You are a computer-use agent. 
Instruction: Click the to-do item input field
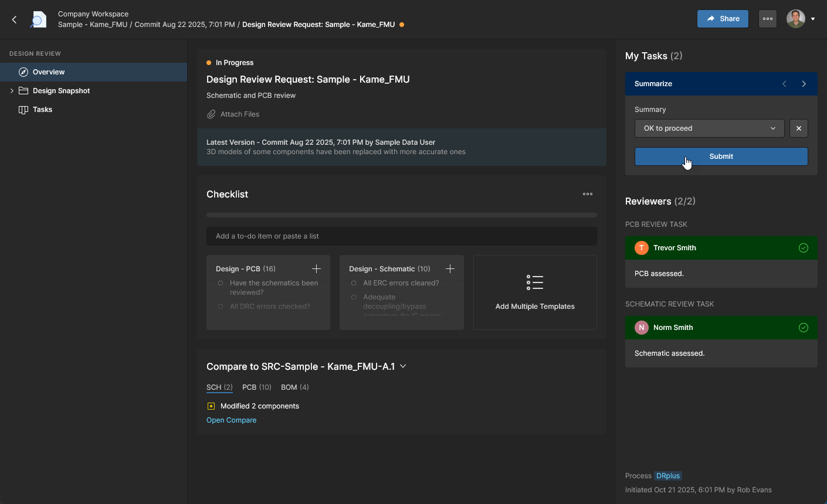[401, 236]
